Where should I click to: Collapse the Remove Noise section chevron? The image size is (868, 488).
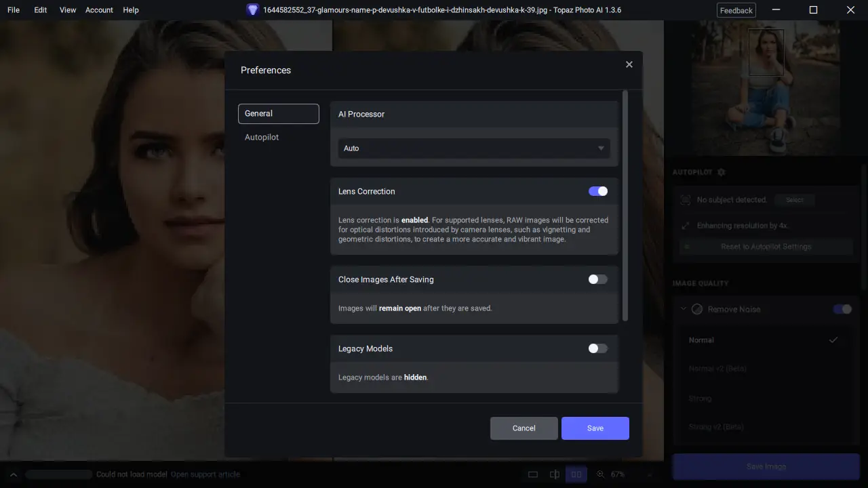684,309
